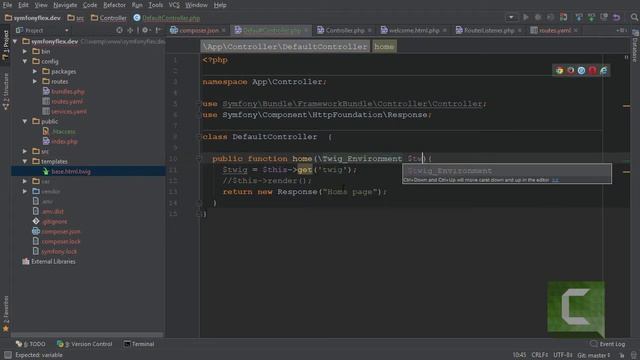Open in Safari browser icon
Viewport: 640px width, 360px height.
(x=581, y=71)
